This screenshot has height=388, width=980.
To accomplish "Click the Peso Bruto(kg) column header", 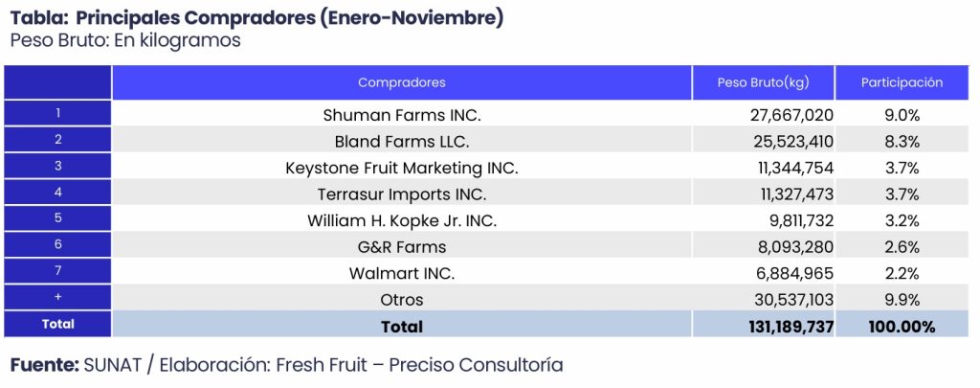I will coord(763,82).
